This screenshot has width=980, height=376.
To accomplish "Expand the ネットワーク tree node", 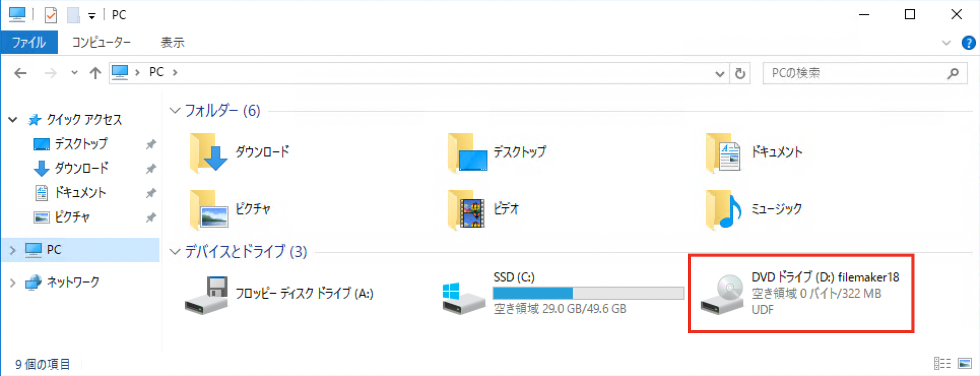I will [x=13, y=282].
